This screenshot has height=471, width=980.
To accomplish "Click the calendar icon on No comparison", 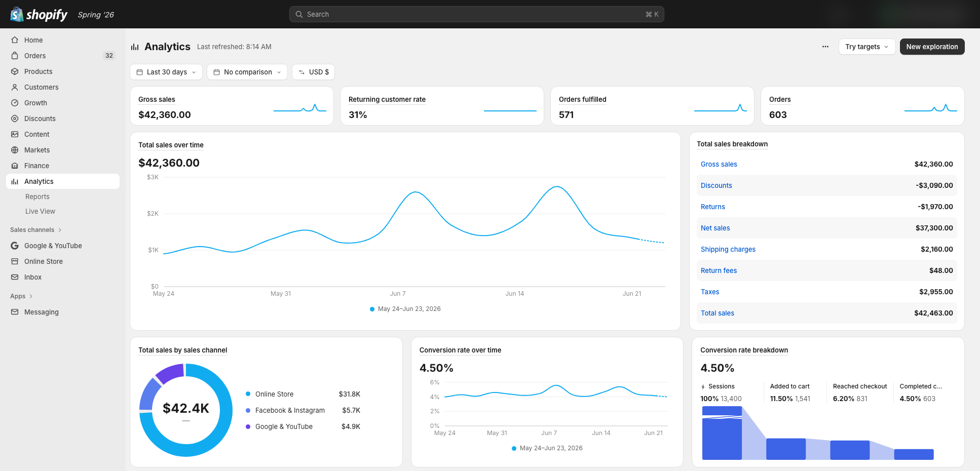I will click(217, 72).
